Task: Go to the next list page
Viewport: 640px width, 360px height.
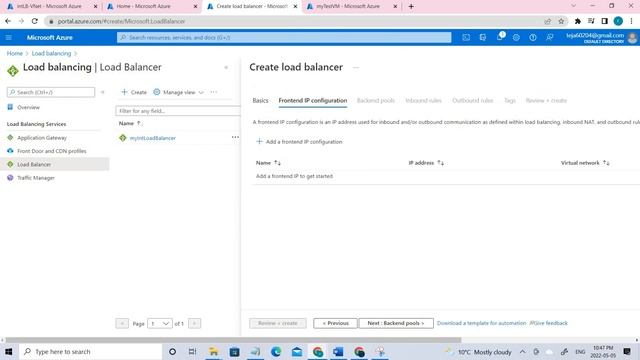Action: (194, 324)
